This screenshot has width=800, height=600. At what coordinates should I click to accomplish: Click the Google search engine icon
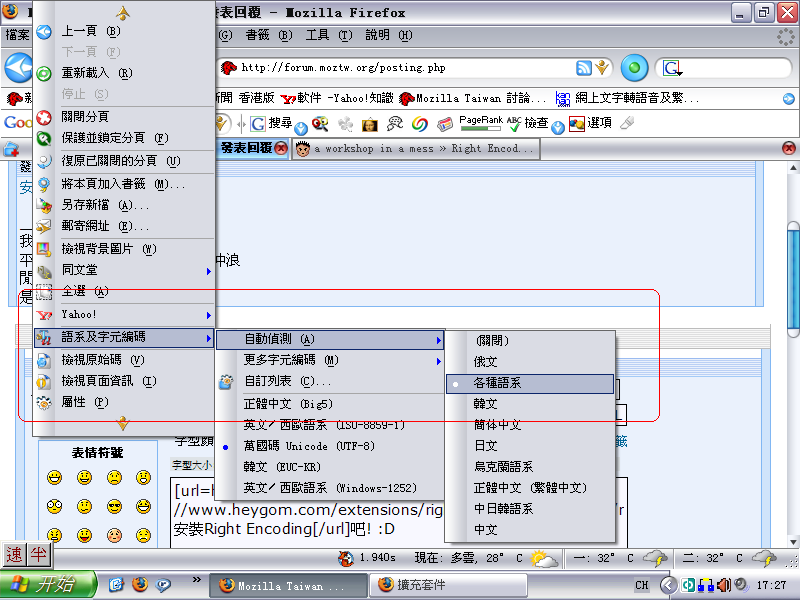click(x=672, y=68)
